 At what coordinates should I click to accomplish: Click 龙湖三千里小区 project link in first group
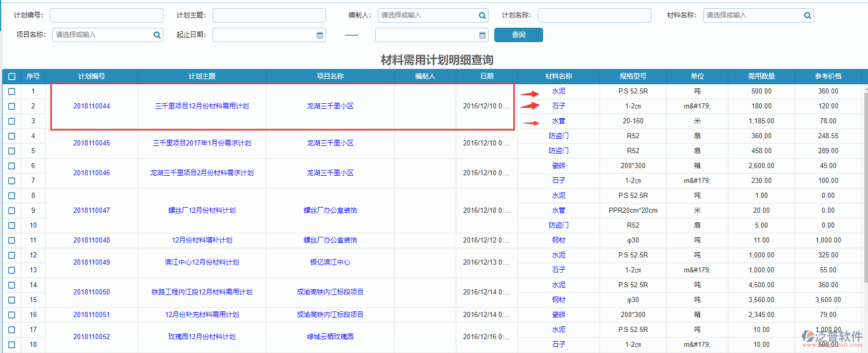[x=330, y=106]
